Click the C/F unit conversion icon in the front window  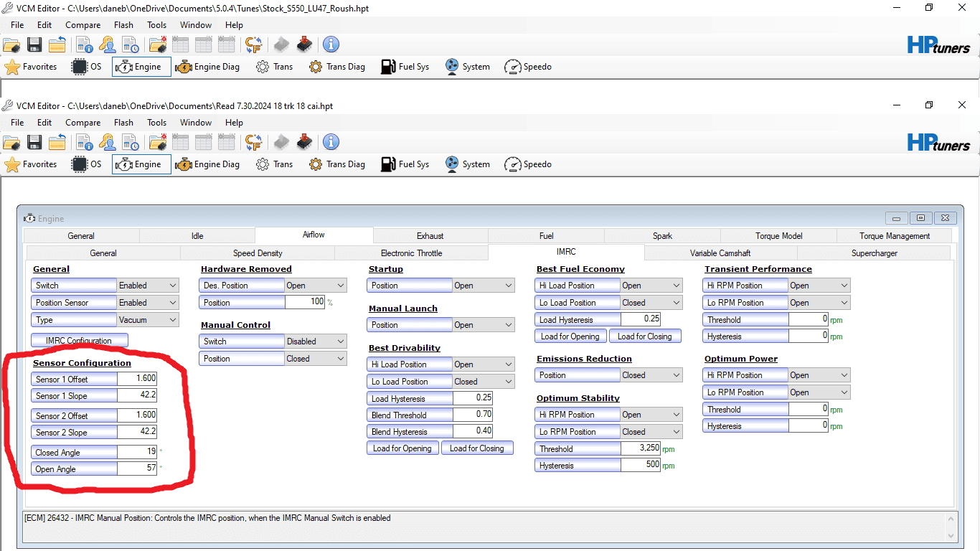tap(254, 142)
